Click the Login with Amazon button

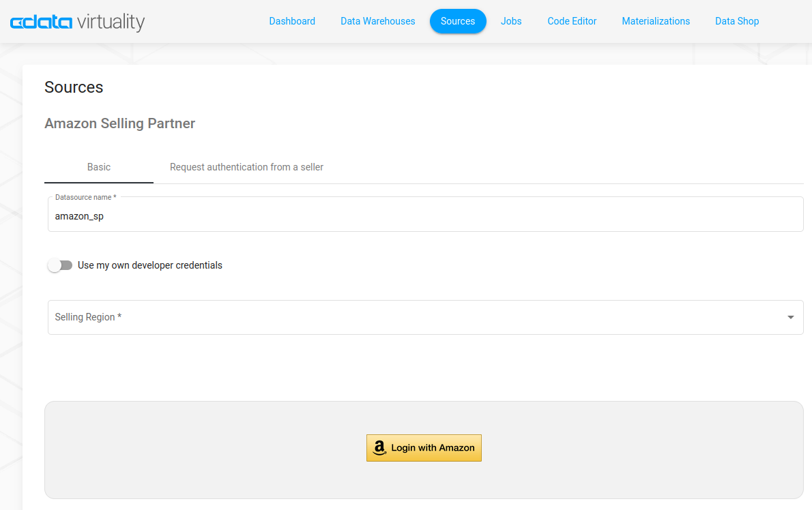pos(424,448)
